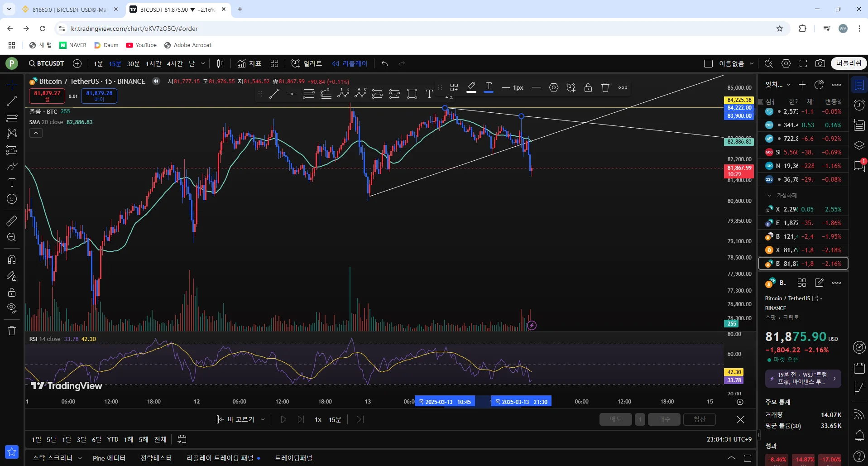Open the line color swatch for selected drawing
The width and height of the screenshot is (868, 466).
pyautogui.click(x=471, y=87)
